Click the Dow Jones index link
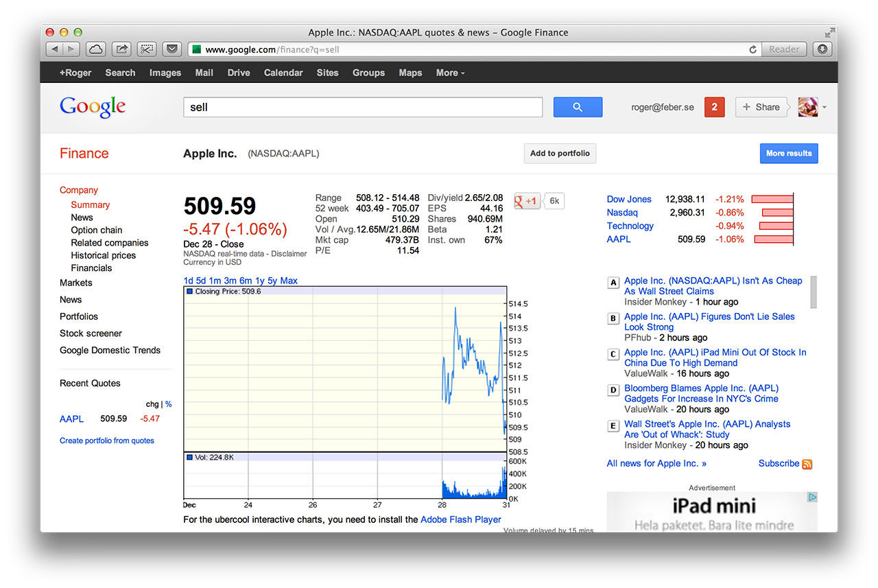This screenshot has width=878, height=588. (x=629, y=199)
